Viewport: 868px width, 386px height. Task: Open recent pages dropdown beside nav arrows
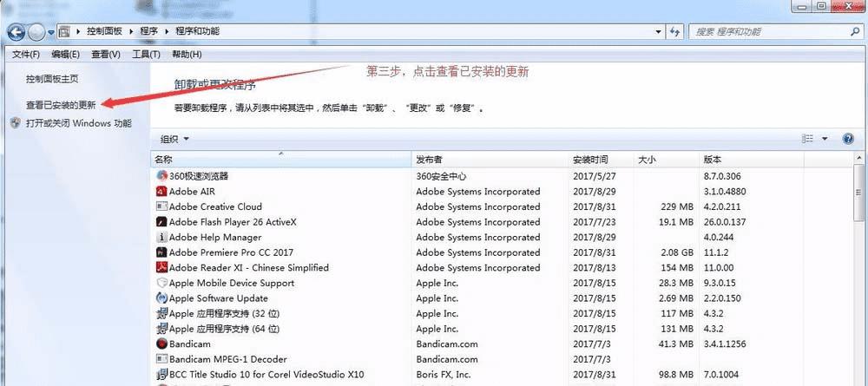51,33
